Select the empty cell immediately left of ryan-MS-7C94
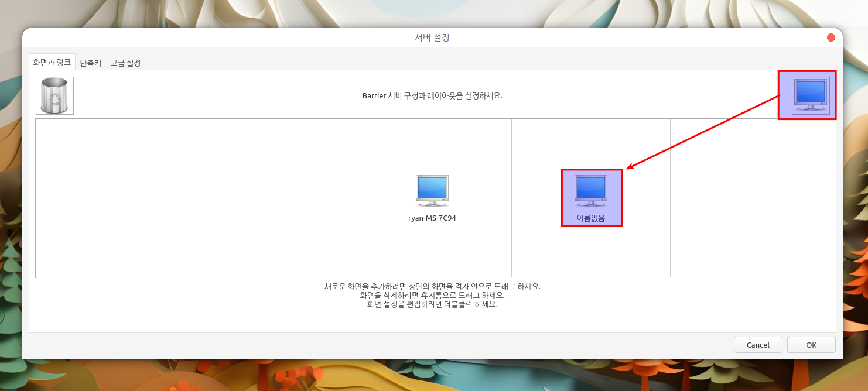Image resolution: width=868 pixels, height=391 pixels. (274, 198)
